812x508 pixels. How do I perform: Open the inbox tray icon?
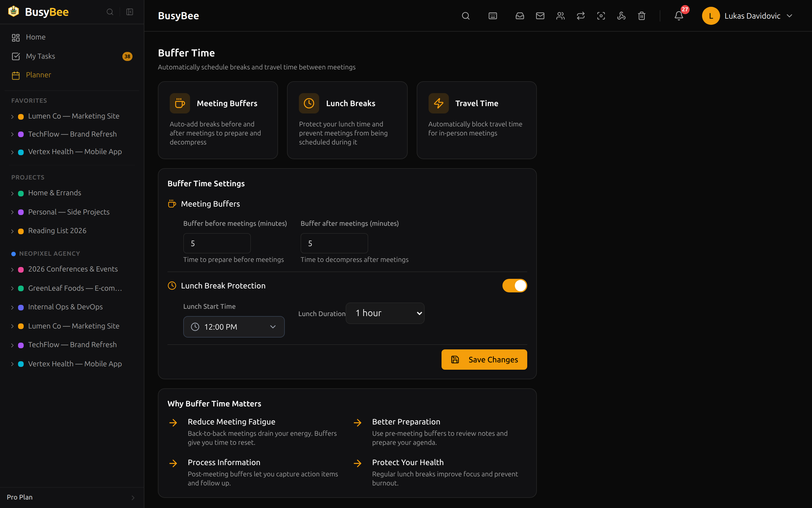pos(520,16)
